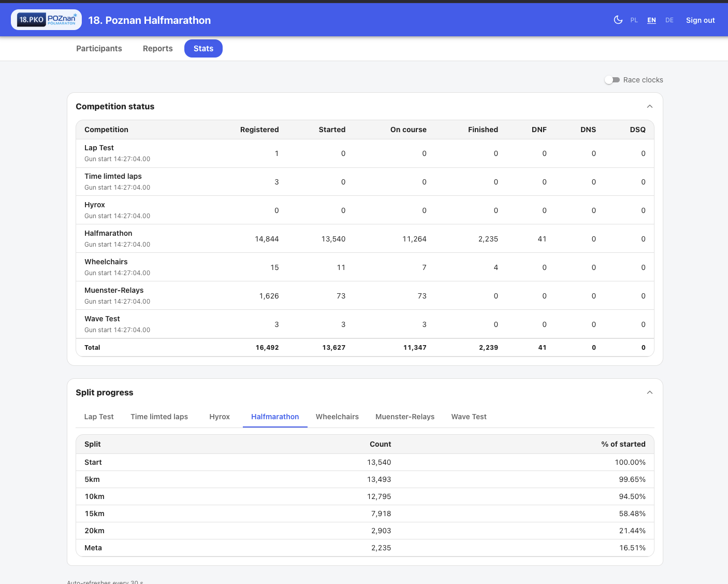Click Halfmarathon registered value 14,844

coord(267,239)
